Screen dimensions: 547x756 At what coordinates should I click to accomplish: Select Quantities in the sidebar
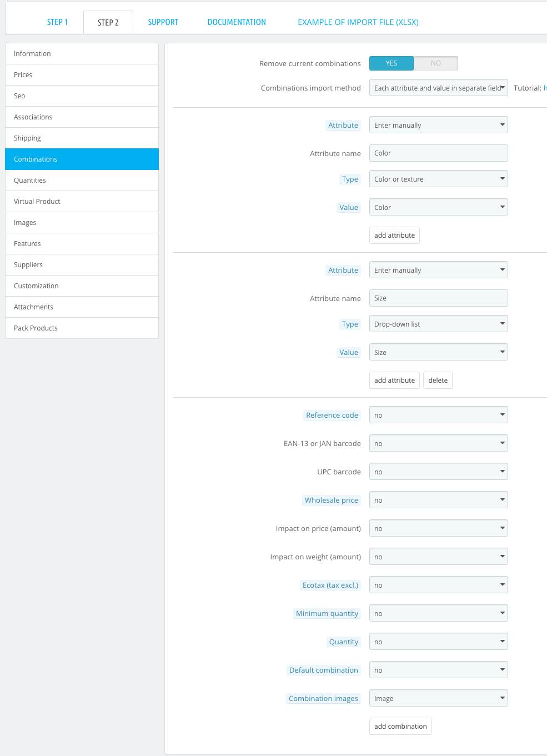[82, 181]
